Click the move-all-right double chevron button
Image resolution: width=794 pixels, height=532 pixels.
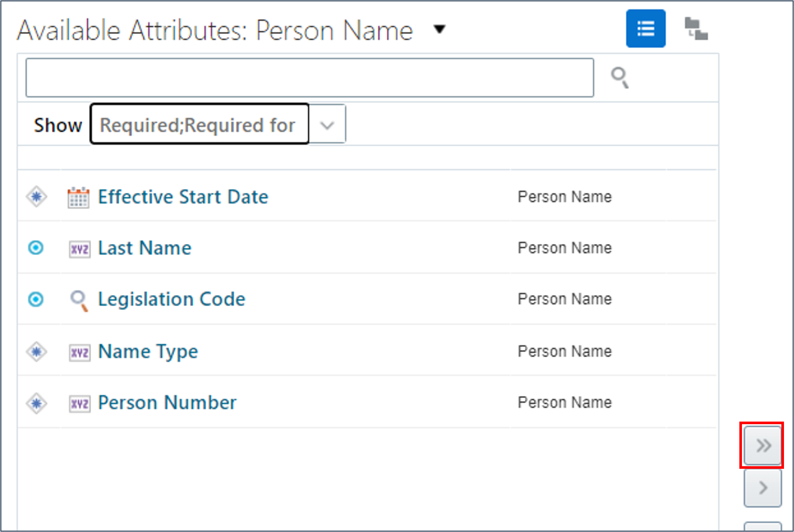762,445
